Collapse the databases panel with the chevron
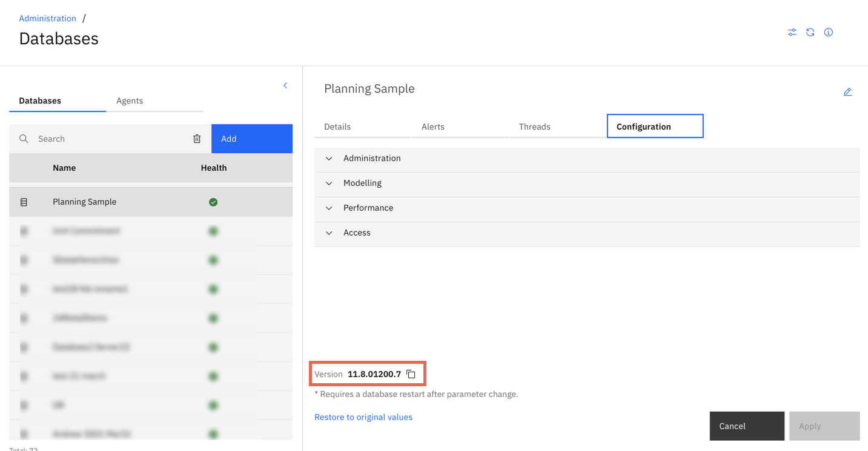Screen dimensions: 868x451 click(285, 85)
